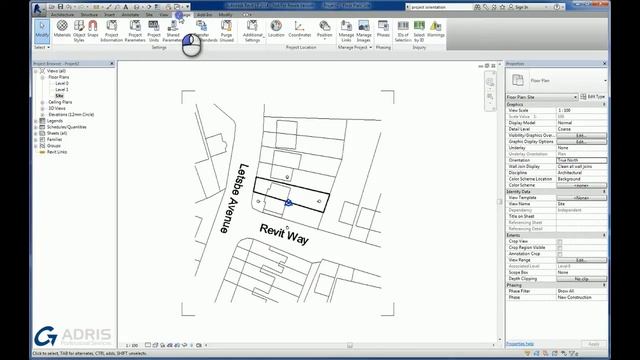
Task: Click the View Template <None> button
Action: 581,198
